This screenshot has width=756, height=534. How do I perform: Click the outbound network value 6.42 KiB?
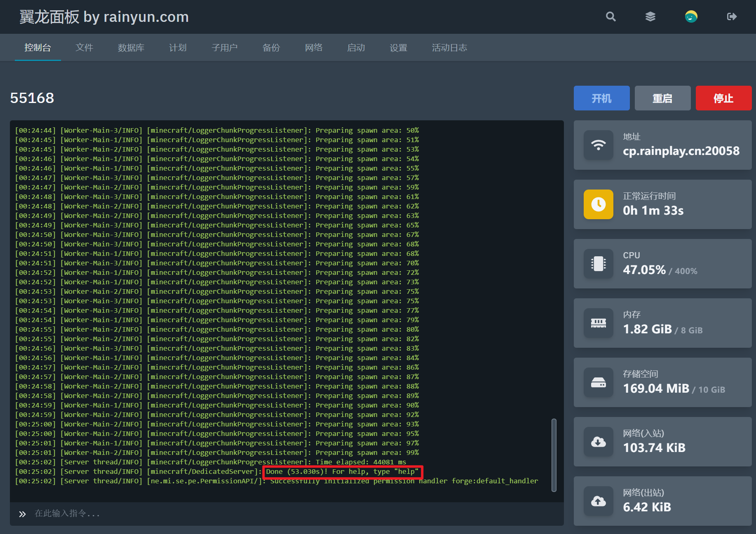[x=647, y=507]
